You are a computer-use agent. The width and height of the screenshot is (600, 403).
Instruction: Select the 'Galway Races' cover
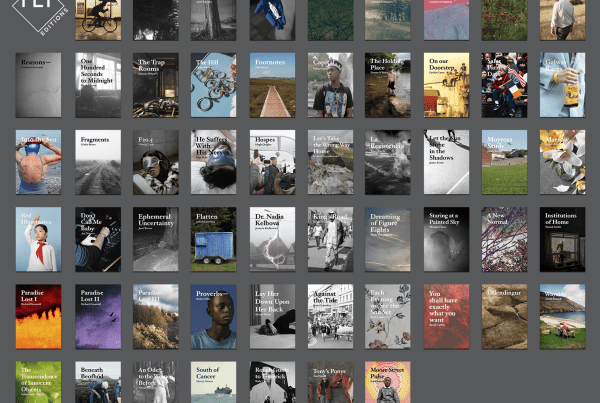[562, 85]
